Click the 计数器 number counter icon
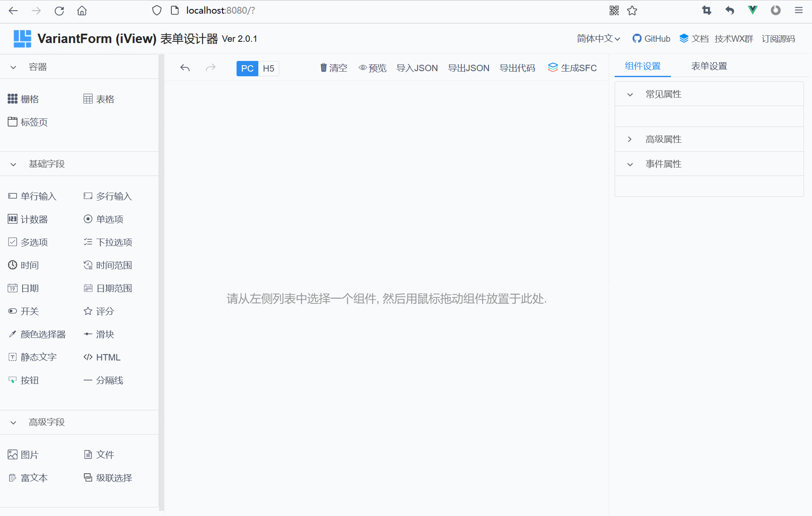Screen dimensions: 812x516 13,219
